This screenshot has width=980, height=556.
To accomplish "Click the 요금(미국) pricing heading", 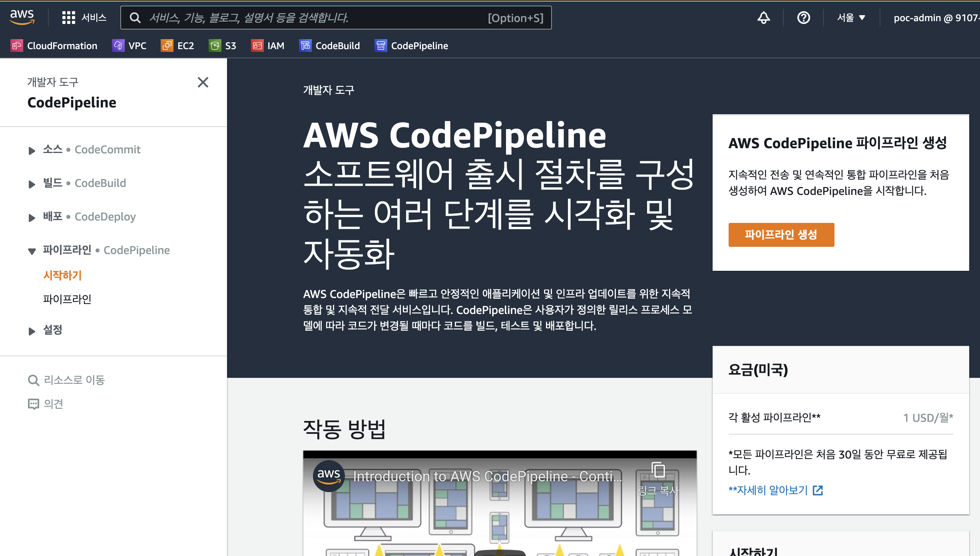I will pyautogui.click(x=758, y=369).
